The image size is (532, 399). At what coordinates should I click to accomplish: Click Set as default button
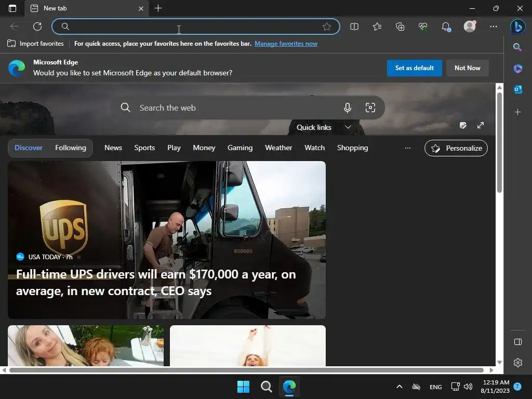[414, 68]
